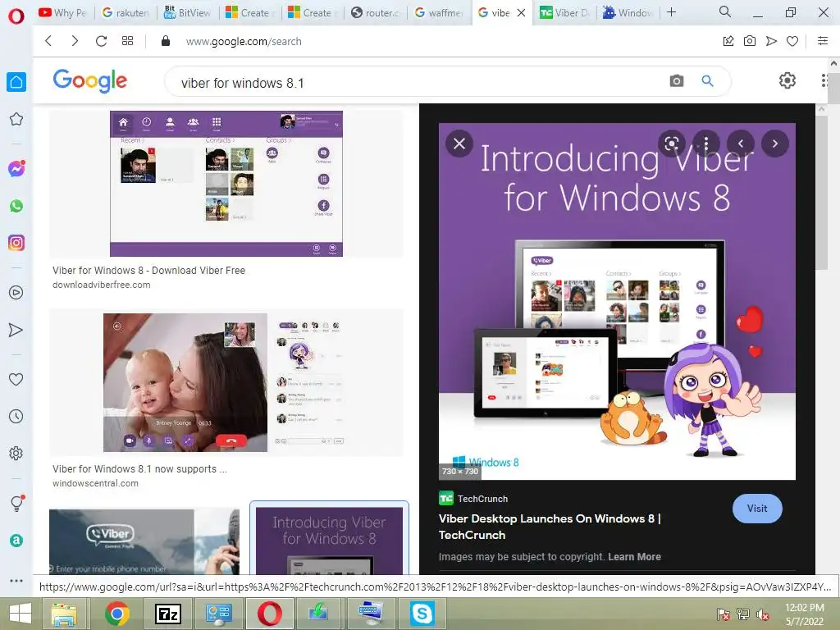The height and width of the screenshot is (630, 840).
Task: Close the active vibe tab
Action: tap(521, 12)
